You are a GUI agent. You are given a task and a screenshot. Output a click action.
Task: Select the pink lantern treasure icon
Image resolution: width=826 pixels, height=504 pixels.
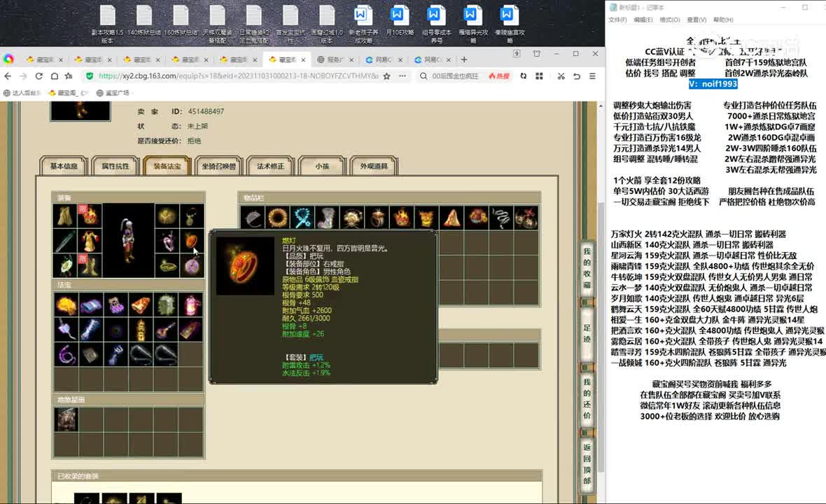pyautogui.click(x=190, y=305)
